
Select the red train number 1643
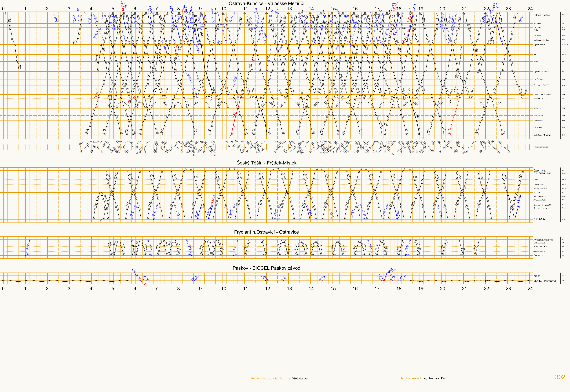click(x=234, y=115)
